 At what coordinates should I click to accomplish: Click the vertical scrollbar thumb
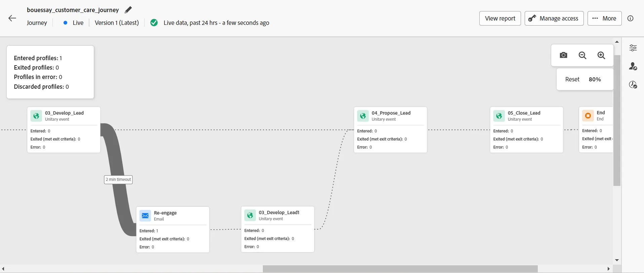pyautogui.click(x=617, y=120)
